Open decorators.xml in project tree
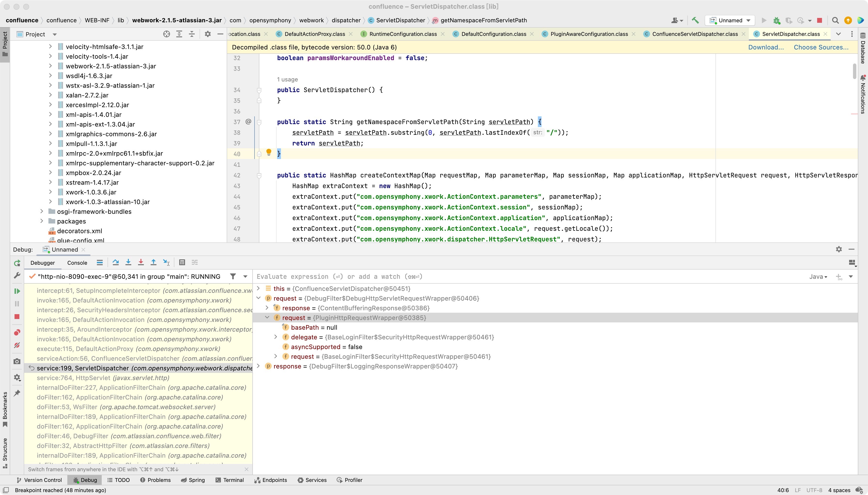This screenshot has height=495, width=868. [79, 231]
